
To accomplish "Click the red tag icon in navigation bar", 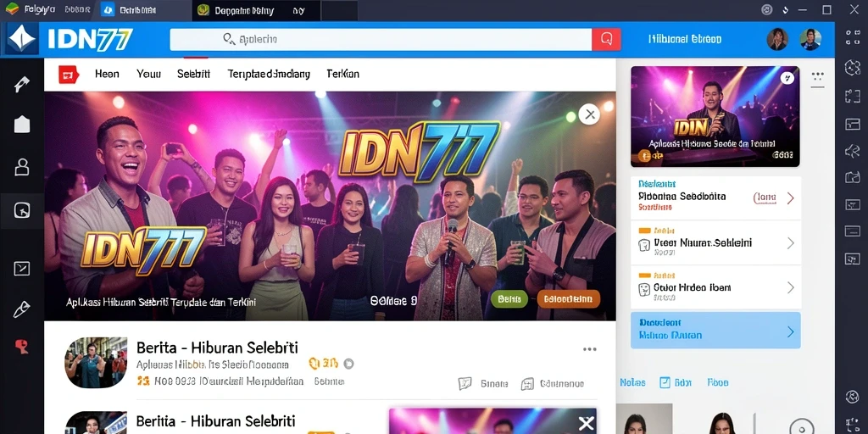I will coord(69,75).
